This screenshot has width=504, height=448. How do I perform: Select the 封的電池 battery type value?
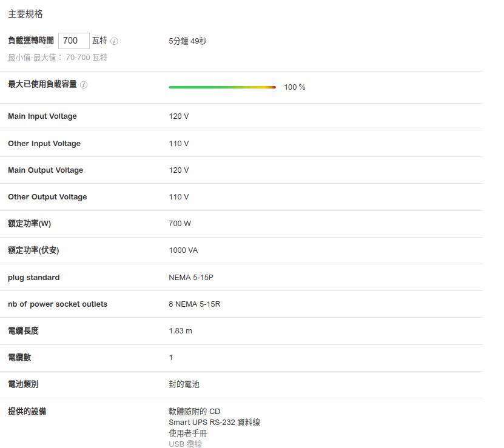pos(184,384)
